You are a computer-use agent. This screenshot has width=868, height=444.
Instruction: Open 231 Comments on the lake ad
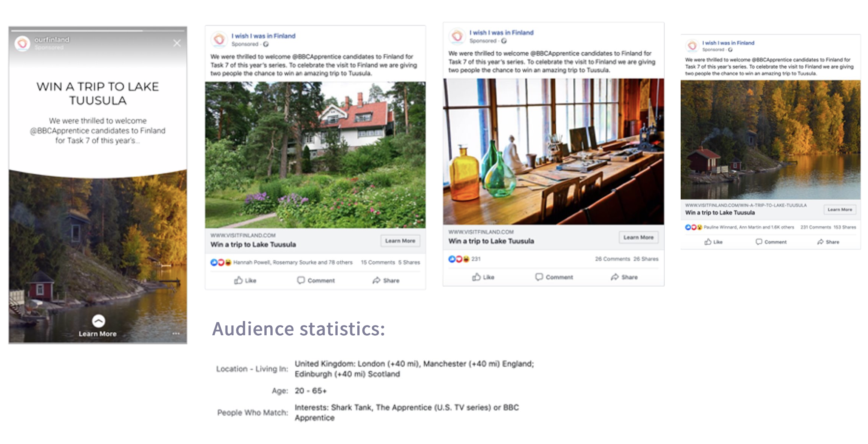(815, 227)
